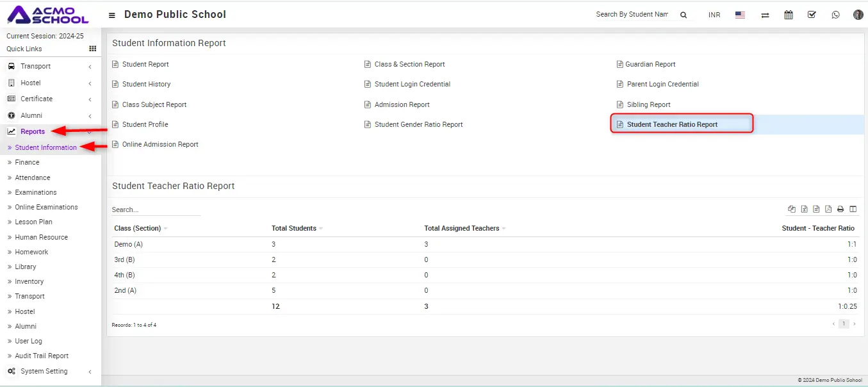Print the Student Teacher Ratio Report
The image size is (868, 387).
840,209
